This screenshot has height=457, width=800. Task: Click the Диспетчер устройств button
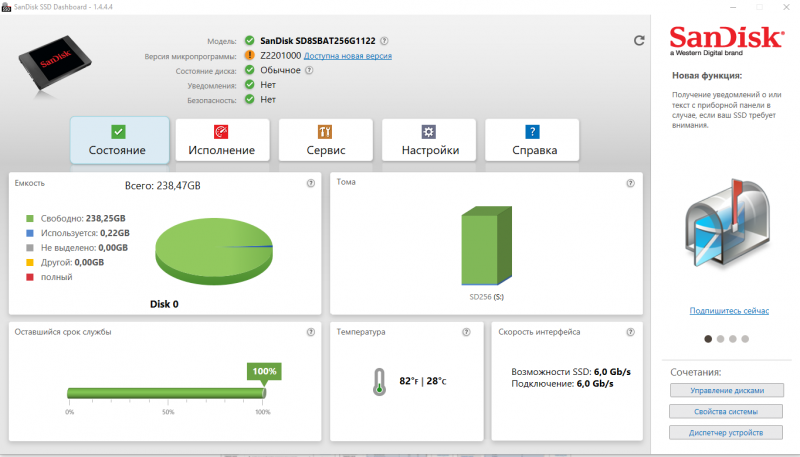tap(726, 433)
